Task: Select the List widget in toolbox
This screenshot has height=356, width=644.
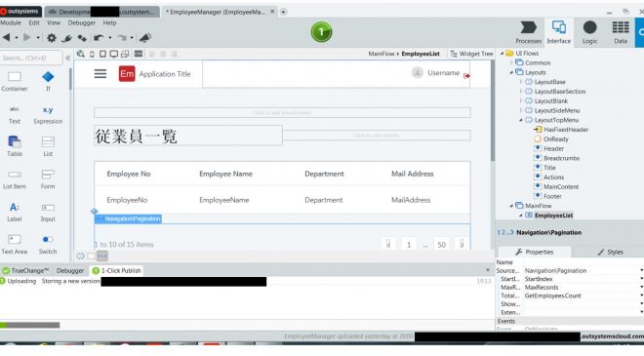Action: coord(48,146)
